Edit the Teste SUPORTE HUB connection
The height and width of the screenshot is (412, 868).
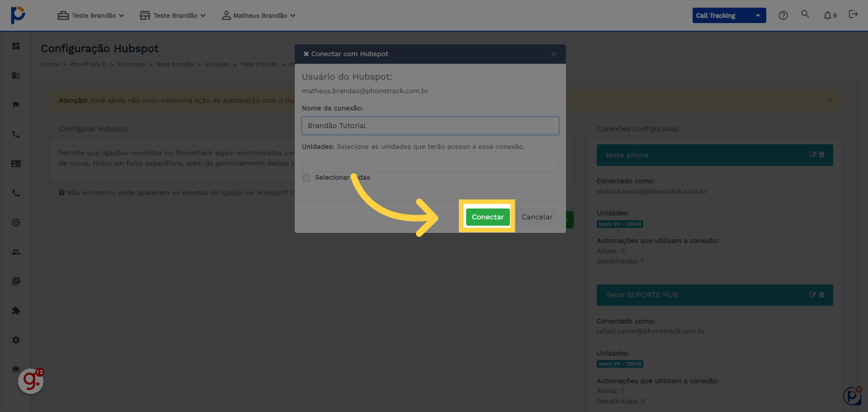(812, 295)
